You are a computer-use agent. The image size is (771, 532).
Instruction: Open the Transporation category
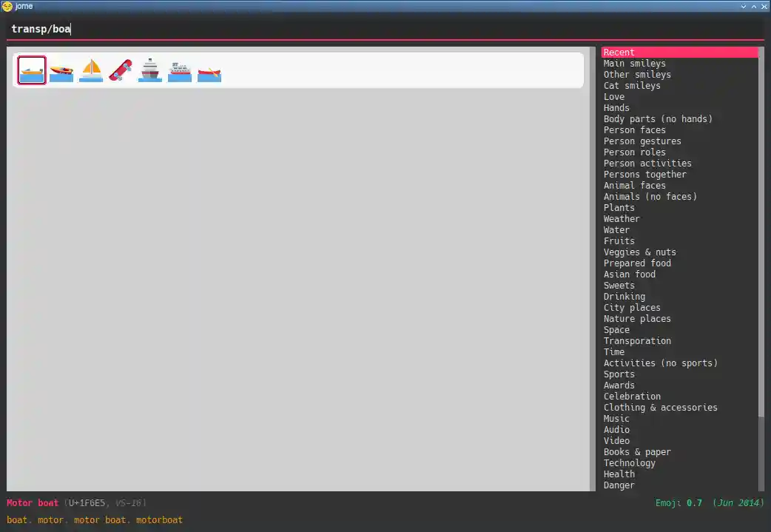637,341
